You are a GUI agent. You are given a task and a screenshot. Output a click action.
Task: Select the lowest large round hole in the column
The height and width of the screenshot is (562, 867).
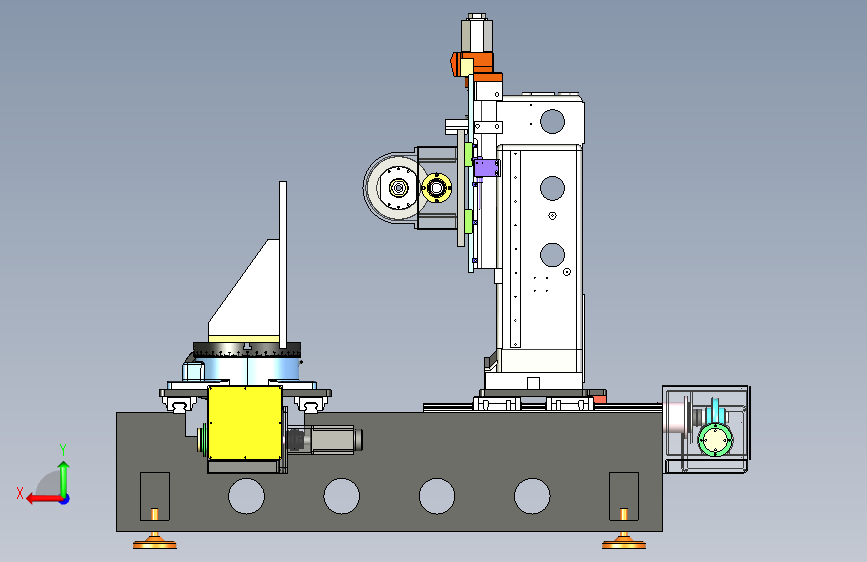(552, 255)
